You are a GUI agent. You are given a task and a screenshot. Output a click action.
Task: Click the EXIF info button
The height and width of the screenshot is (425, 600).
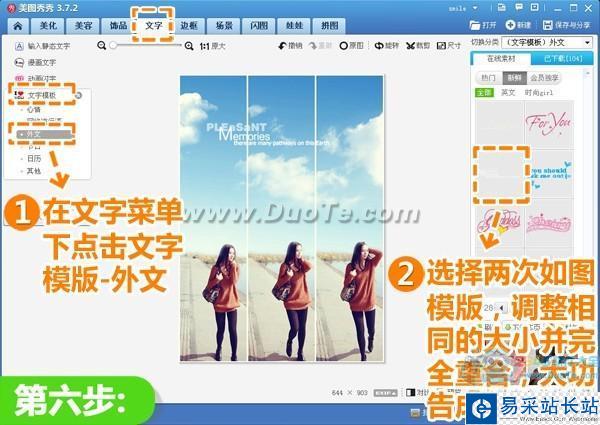pyautogui.click(x=385, y=392)
